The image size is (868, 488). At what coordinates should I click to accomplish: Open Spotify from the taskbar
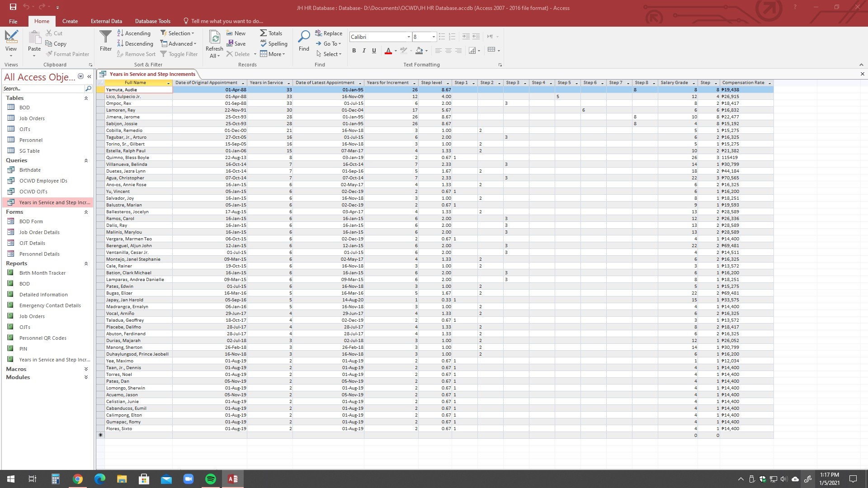click(x=211, y=479)
